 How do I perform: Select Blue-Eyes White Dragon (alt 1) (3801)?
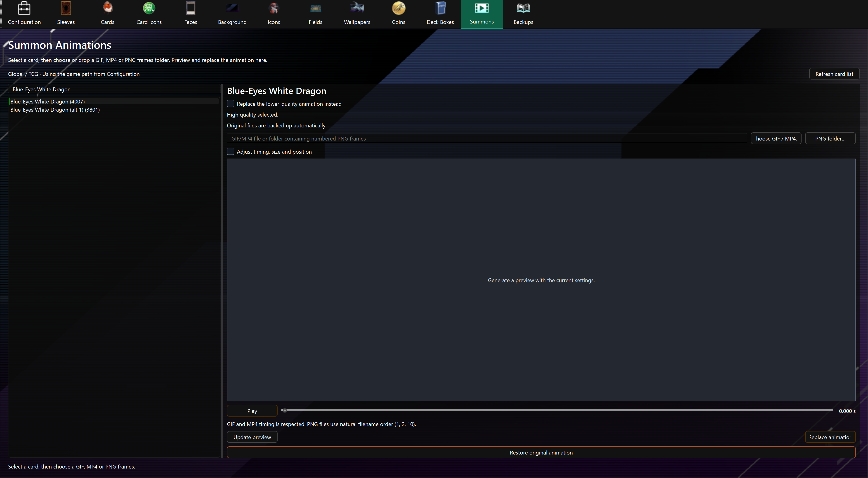point(114,110)
